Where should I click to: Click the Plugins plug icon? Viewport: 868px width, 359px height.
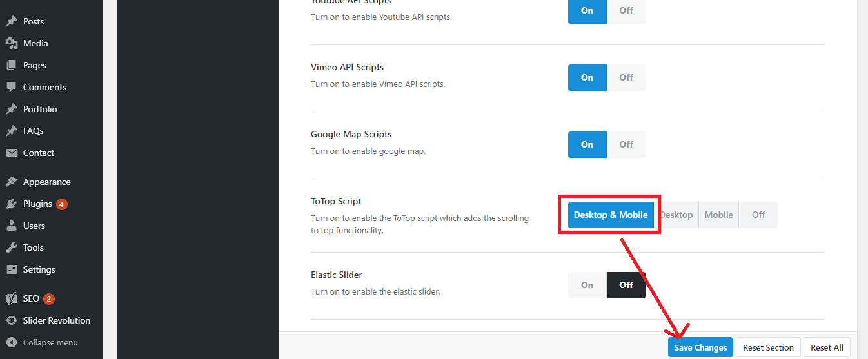click(12, 204)
